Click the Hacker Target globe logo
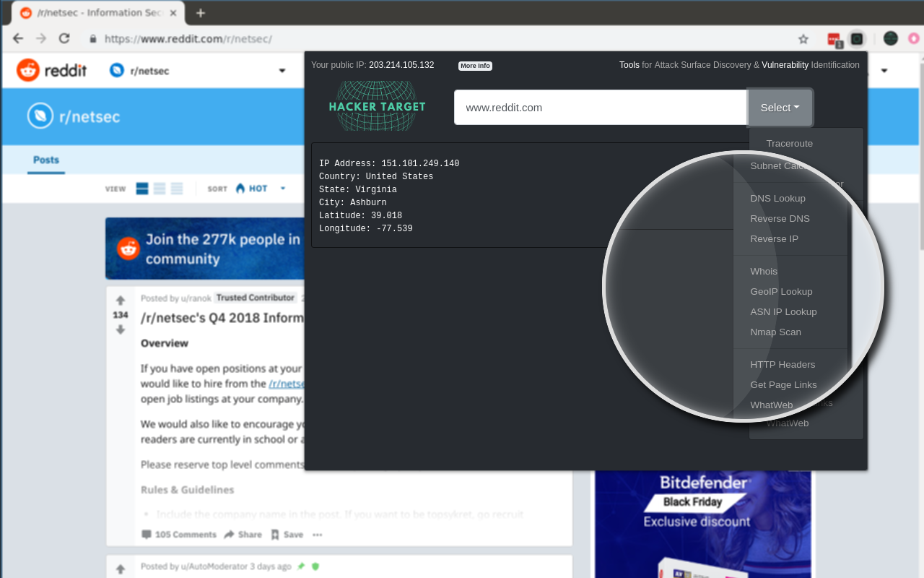Screen dimensions: 924x578 pos(376,105)
